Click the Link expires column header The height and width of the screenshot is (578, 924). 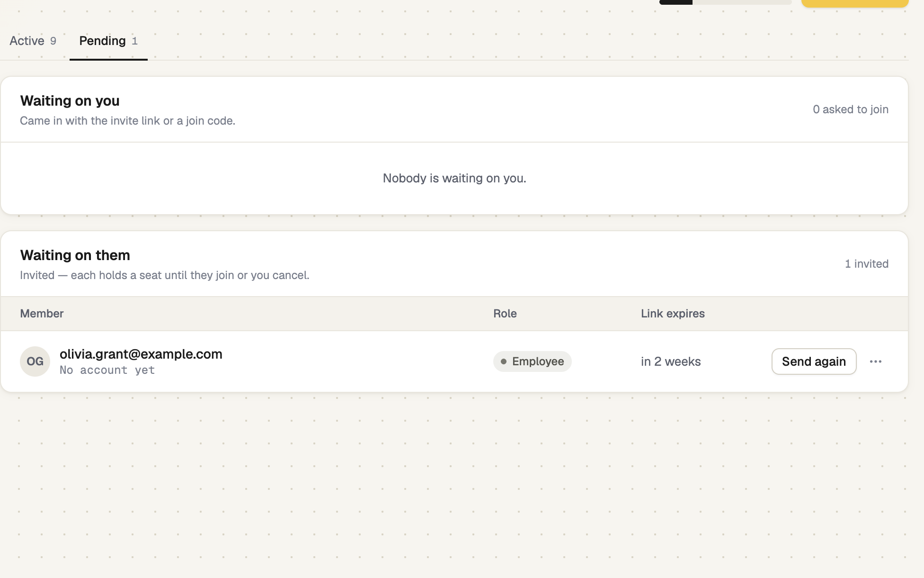[x=673, y=314]
